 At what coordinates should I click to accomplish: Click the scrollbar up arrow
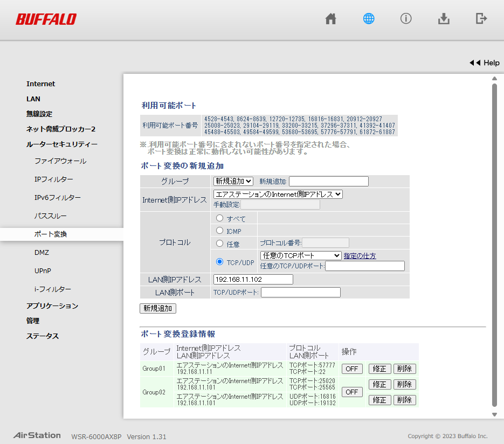click(494, 78)
